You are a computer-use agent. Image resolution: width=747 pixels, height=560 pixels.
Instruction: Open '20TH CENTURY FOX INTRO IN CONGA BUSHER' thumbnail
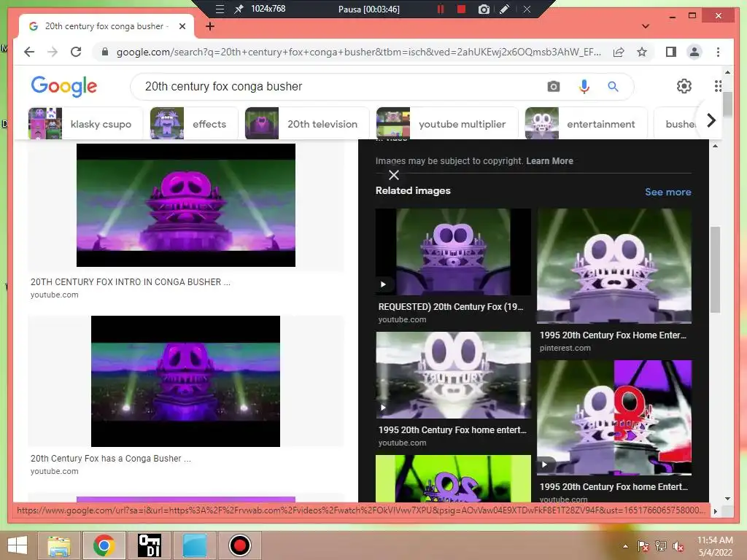(186, 205)
